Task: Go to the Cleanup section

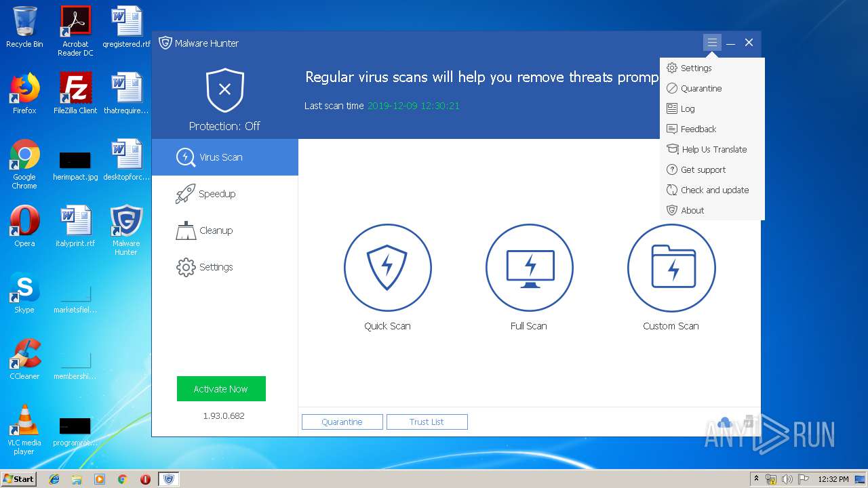Action: tap(225, 230)
